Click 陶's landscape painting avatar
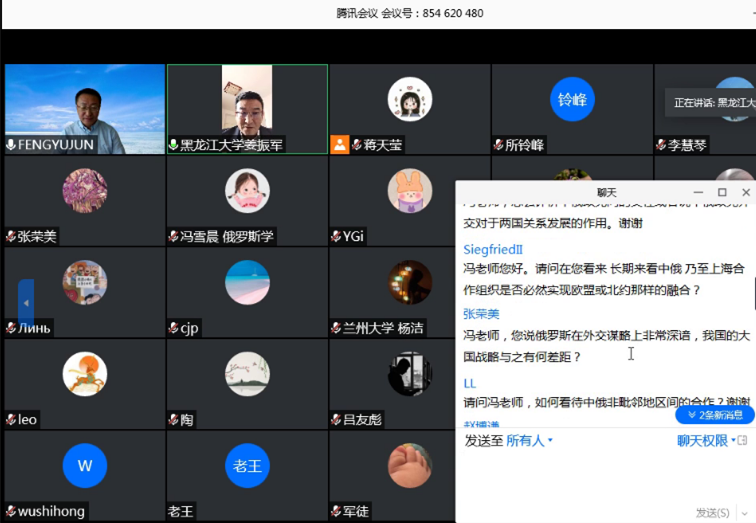Viewport: 756px width, 523px height. pos(247,374)
